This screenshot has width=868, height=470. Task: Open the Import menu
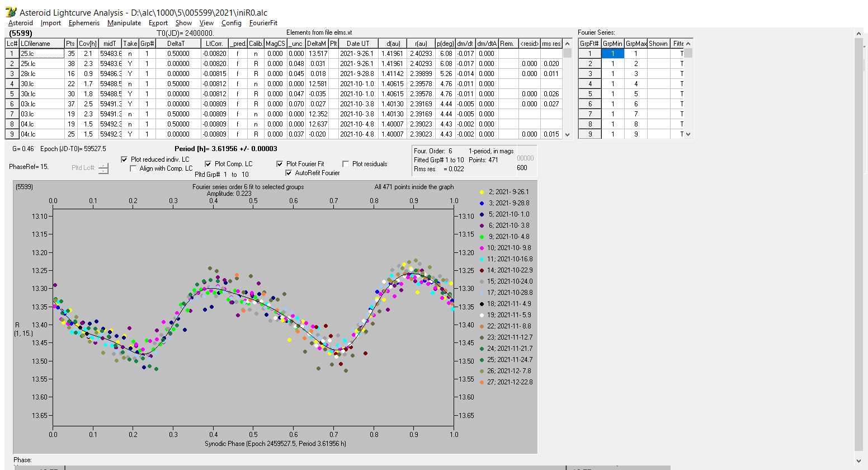click(x=51, y=23)
